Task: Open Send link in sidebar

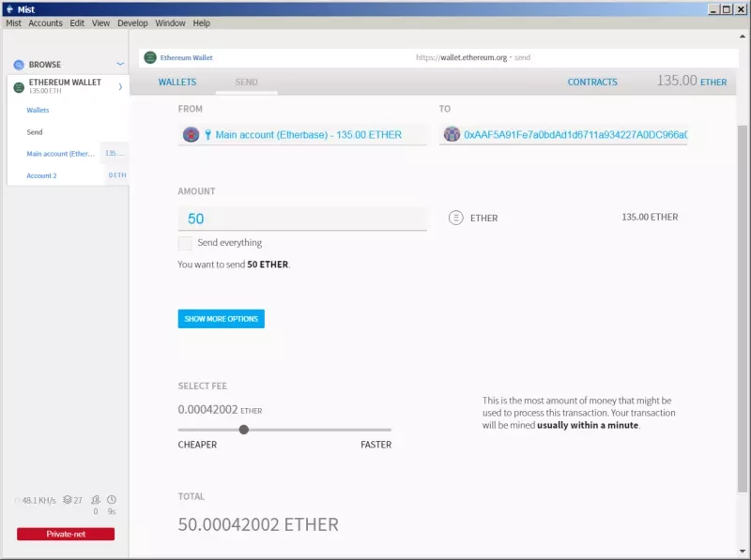Action: coord(35,132)
